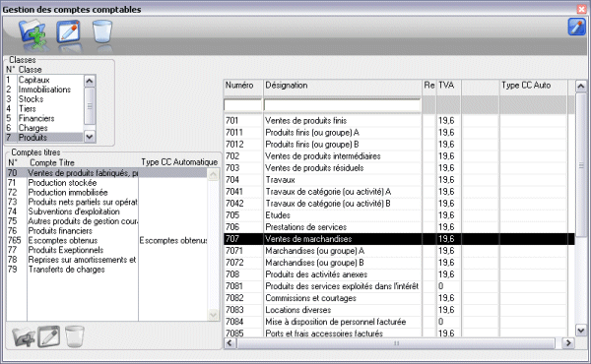Viewport: 591px width, 364px height.
Task: Click down arrow of Classes list scrollbar
Action: click(90, 137)
